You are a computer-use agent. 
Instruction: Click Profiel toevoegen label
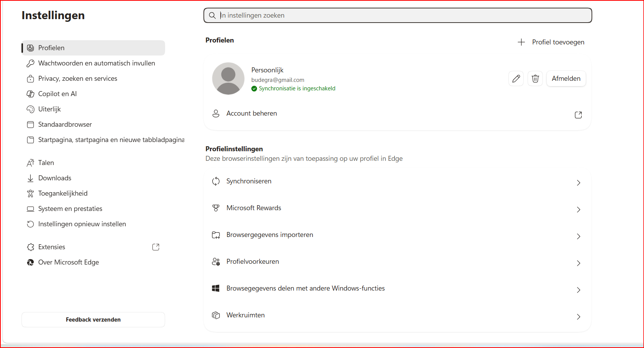[x=558, y=42]
